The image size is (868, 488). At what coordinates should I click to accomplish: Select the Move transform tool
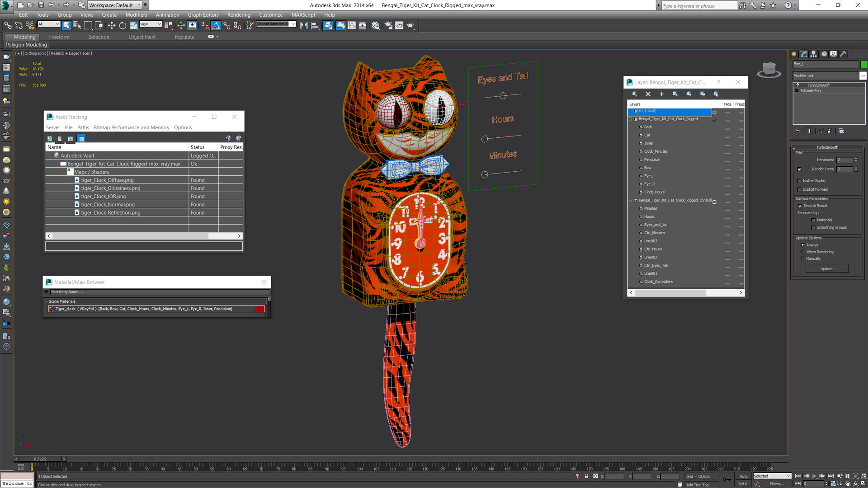112,26
